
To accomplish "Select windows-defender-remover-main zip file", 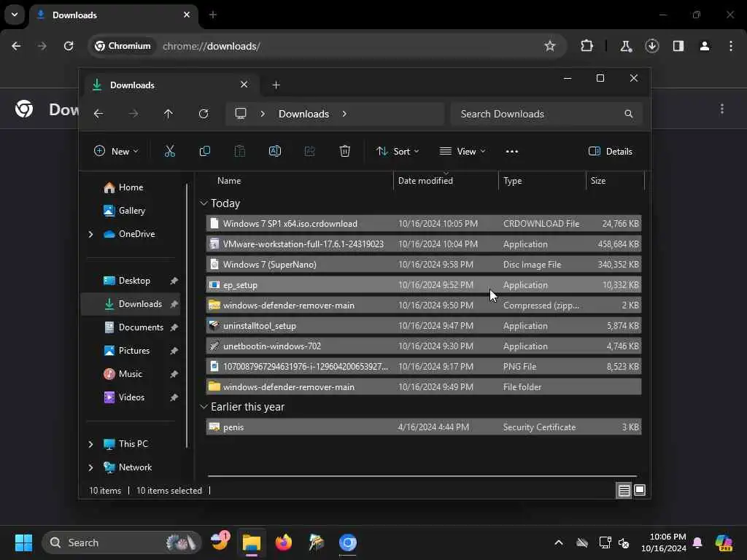I will click(424, 306).
